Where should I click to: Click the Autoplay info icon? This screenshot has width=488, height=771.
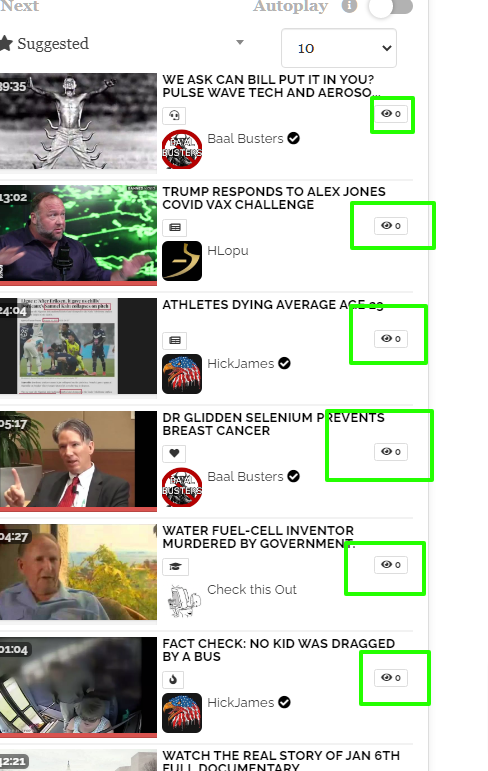tap(349, 6)
